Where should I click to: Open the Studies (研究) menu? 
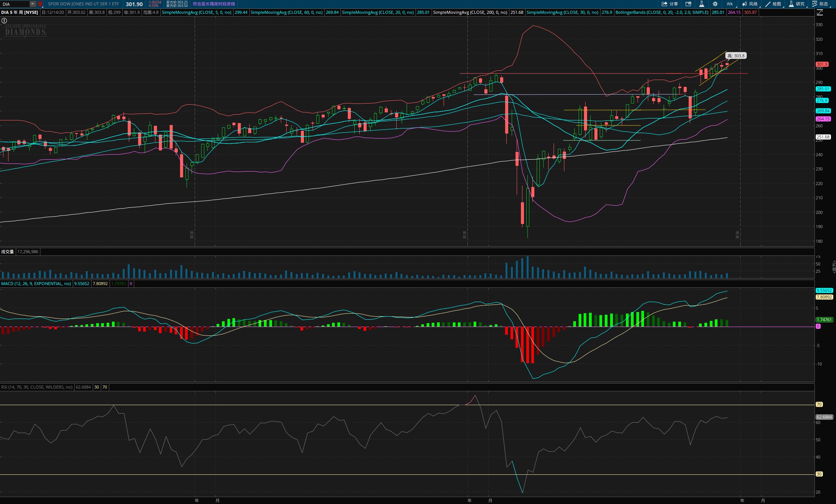(x=797, y=4)
